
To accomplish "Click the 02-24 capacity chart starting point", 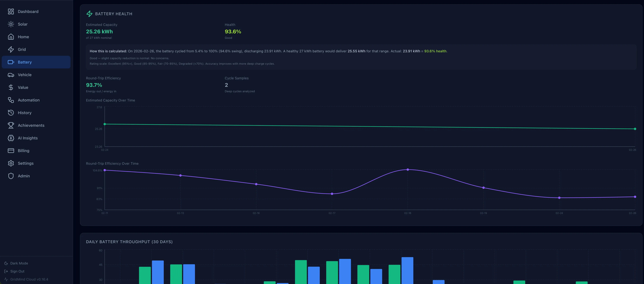I will click(x=105, y=124).
